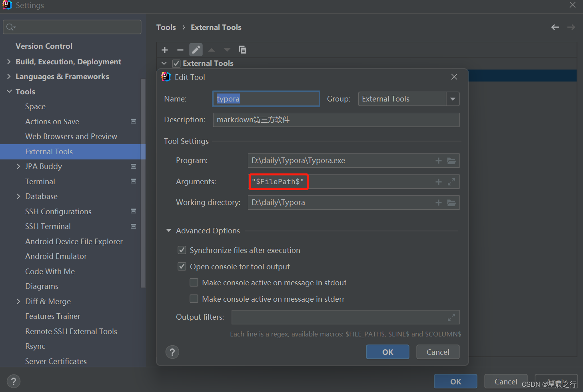Image resolution: width=583 pixels, height=392 pixels.
Task: Focus the Description field
Action: [336, 120]
